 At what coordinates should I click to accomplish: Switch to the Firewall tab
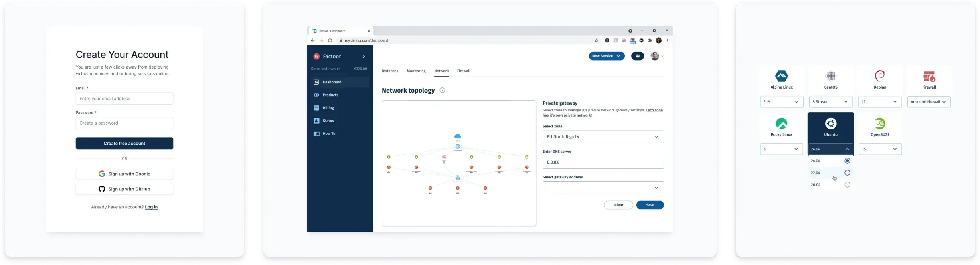464,71
